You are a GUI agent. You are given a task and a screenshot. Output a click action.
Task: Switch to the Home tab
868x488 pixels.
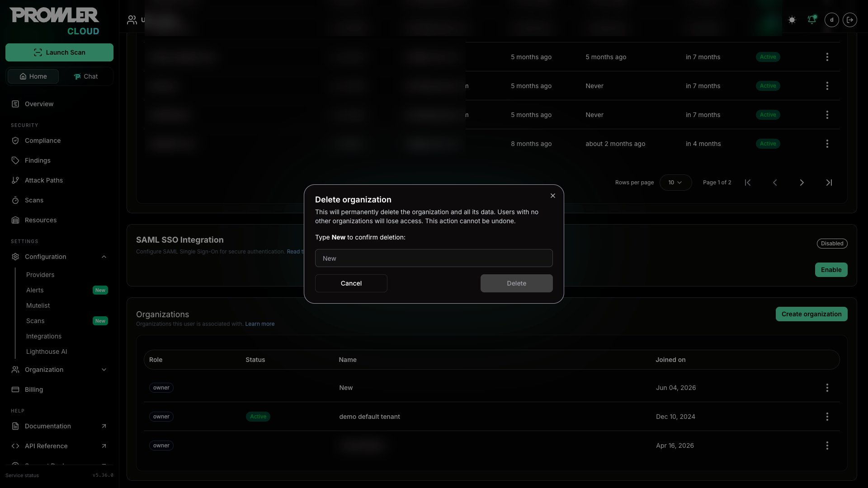(x=33, y=76)
